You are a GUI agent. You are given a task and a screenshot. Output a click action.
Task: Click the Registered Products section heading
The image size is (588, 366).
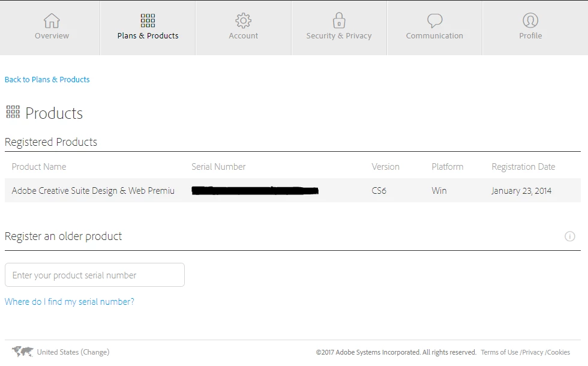(x=51, y=142)
